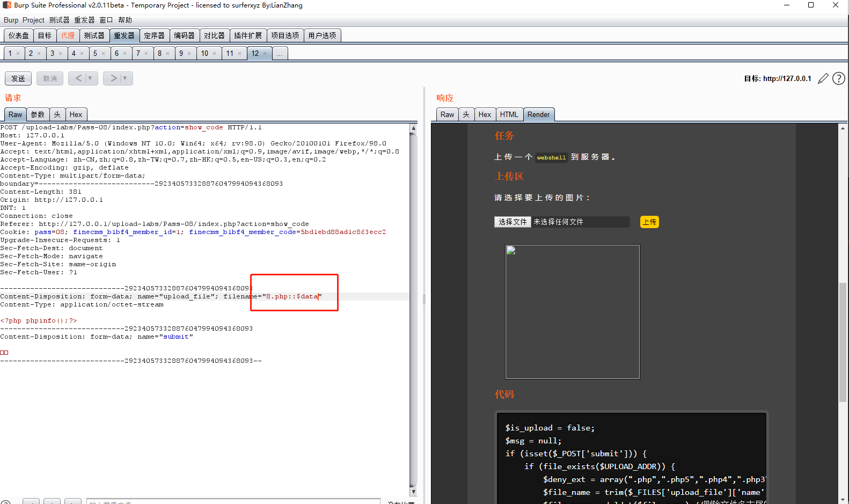Click the "Content-Length: 381" header line
The height and width of the screenshot is (504, 849).
click(41, 192)
